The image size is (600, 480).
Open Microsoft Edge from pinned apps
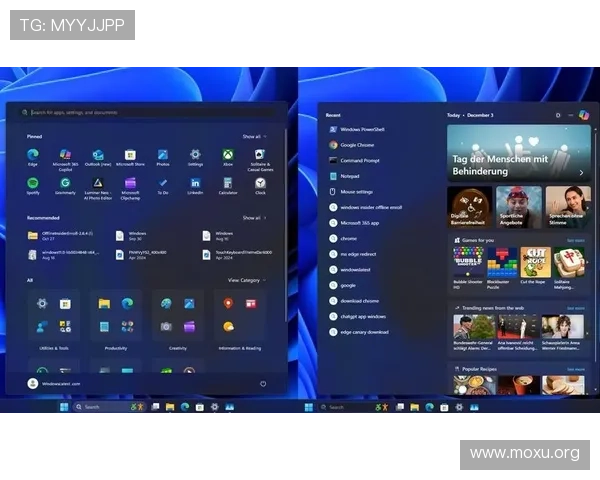[33, 155]
